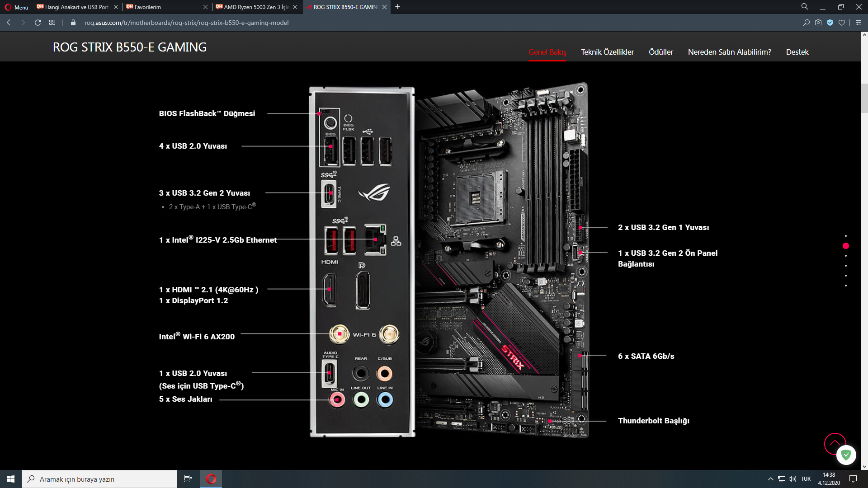Open the Opera easy setup sliders icon

[859, 23]
